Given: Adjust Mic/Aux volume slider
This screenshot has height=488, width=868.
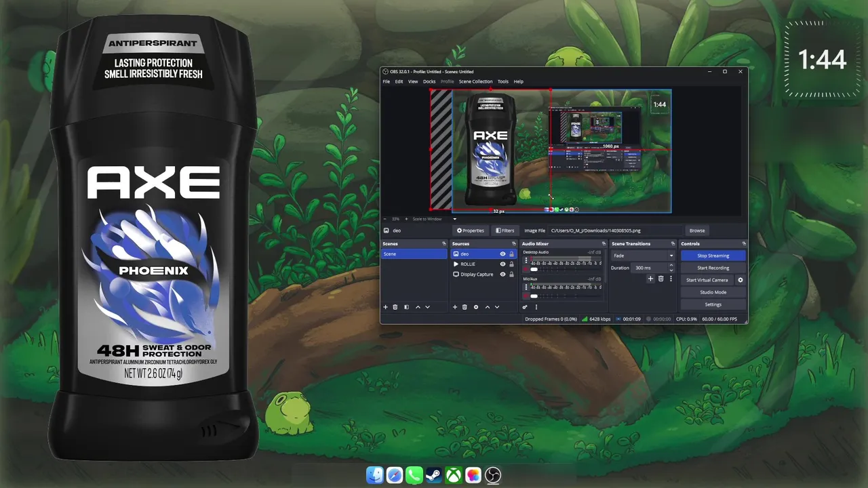Looking at the screenshot, I should pos(534,296).
